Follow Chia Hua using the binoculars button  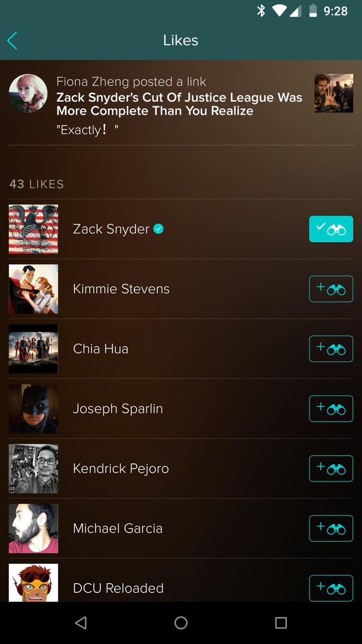point(331,349)
